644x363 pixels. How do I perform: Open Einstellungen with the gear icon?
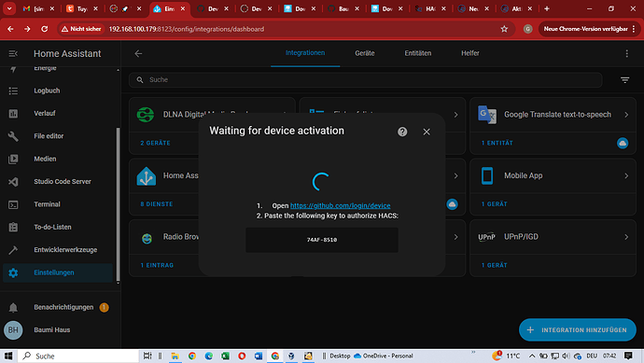click(58, 272)
